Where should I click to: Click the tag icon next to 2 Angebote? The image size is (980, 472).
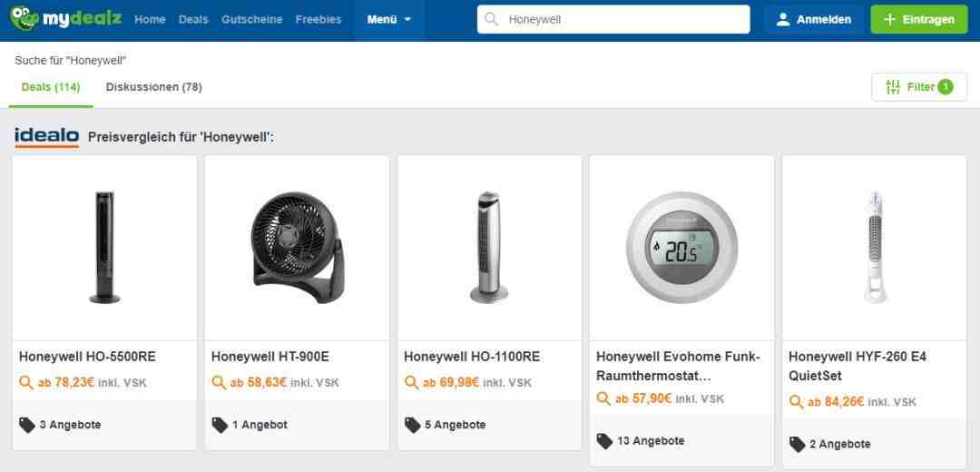pyautogui.click(x=797, y=444)
